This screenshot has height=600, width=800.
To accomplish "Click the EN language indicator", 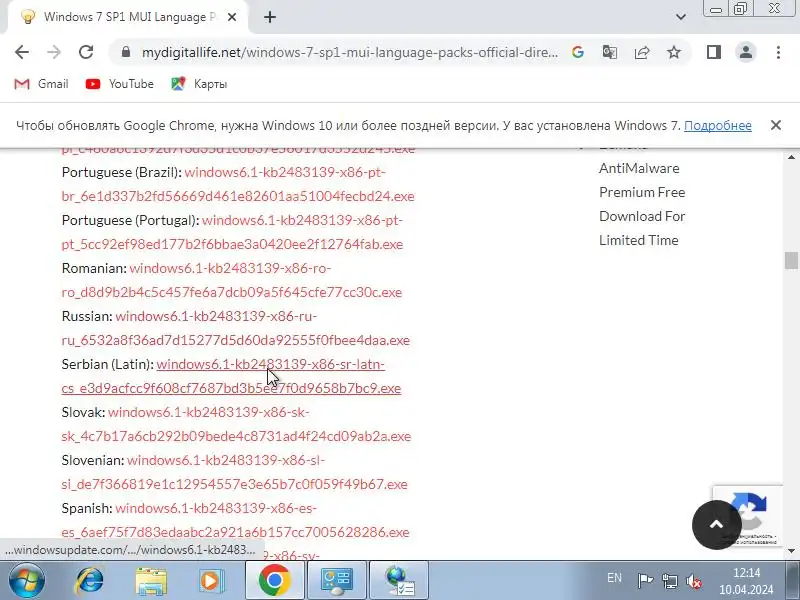I will pyautogui.click(x=614, y=578).
